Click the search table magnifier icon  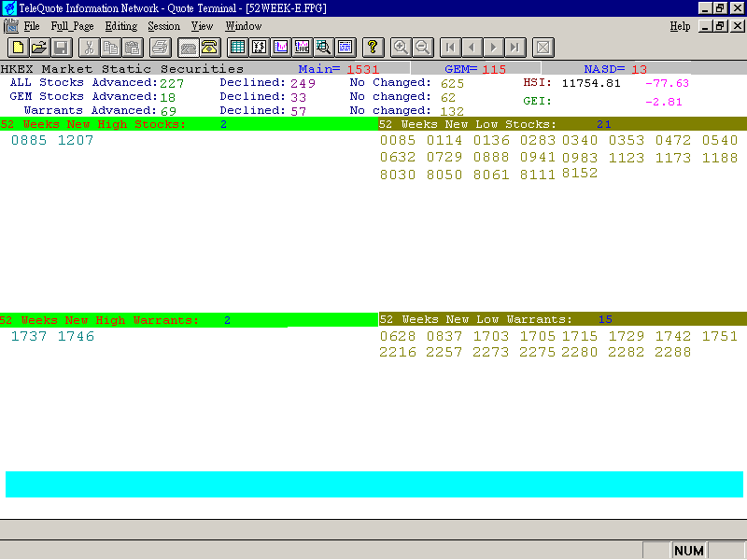point(323,48)
